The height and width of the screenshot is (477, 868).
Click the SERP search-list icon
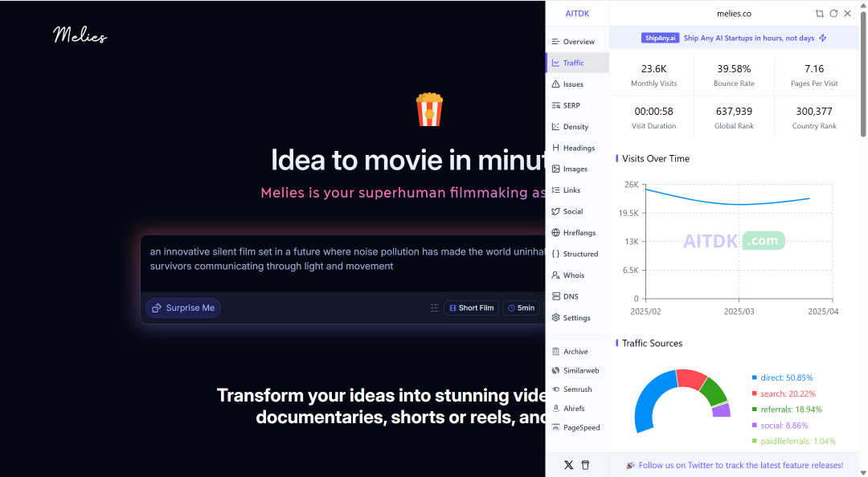(556, 105)
